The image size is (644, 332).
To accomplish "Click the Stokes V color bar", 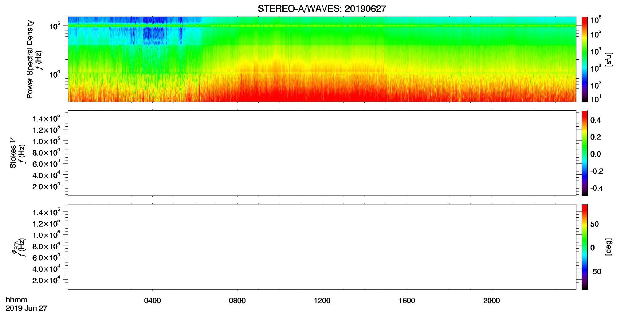I will point(585,153).
